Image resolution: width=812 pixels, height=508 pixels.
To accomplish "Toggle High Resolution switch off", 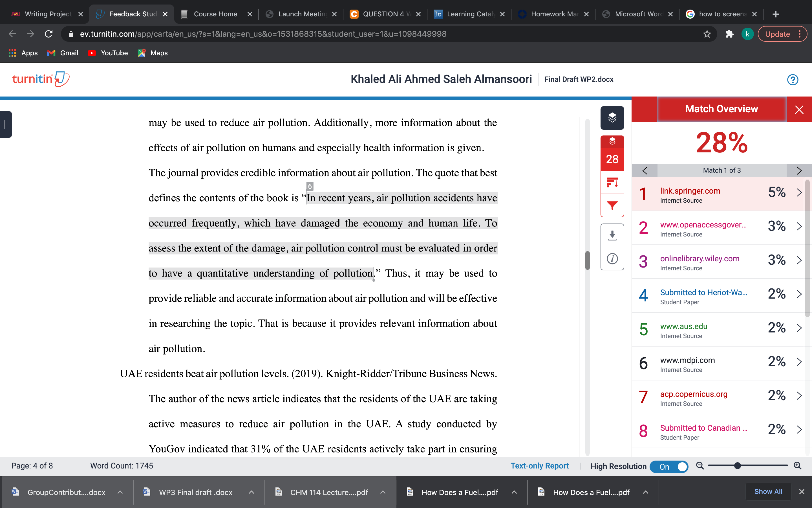I will click(x=668, y=466).
